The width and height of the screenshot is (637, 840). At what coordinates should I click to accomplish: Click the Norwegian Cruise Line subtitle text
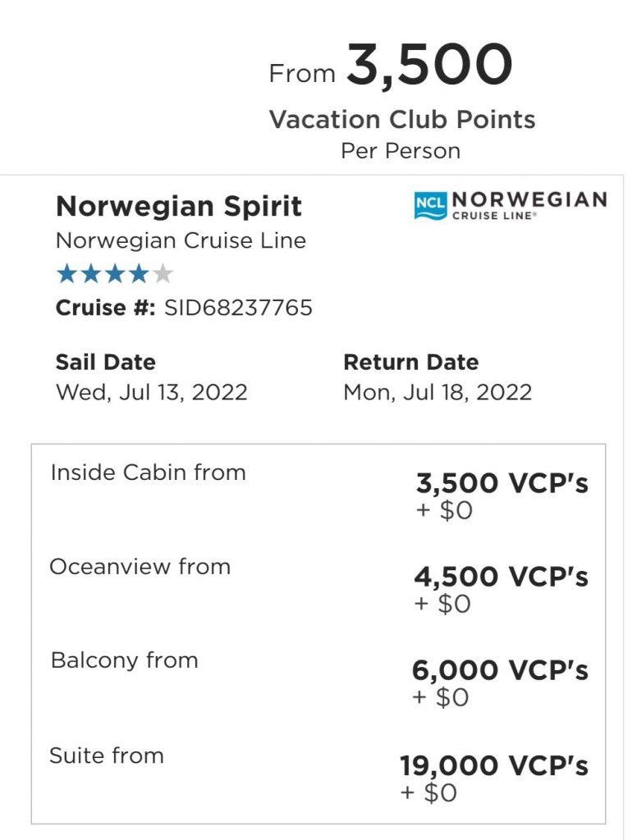181,240
